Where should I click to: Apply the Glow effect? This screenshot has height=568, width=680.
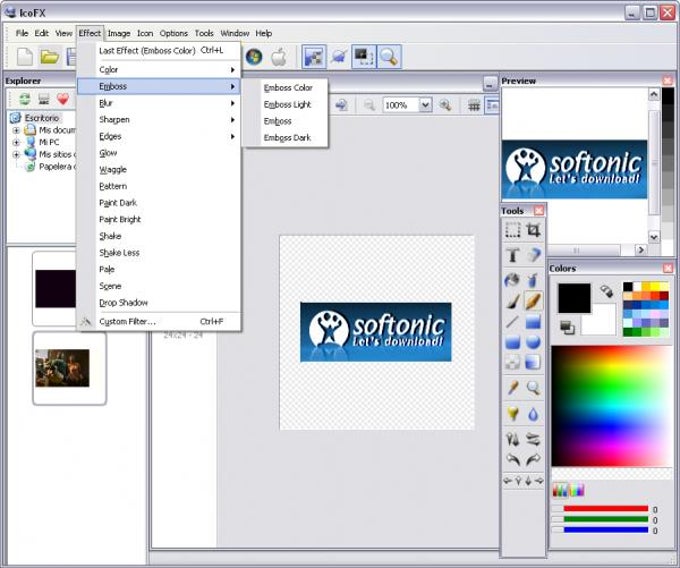pos(158,153)
